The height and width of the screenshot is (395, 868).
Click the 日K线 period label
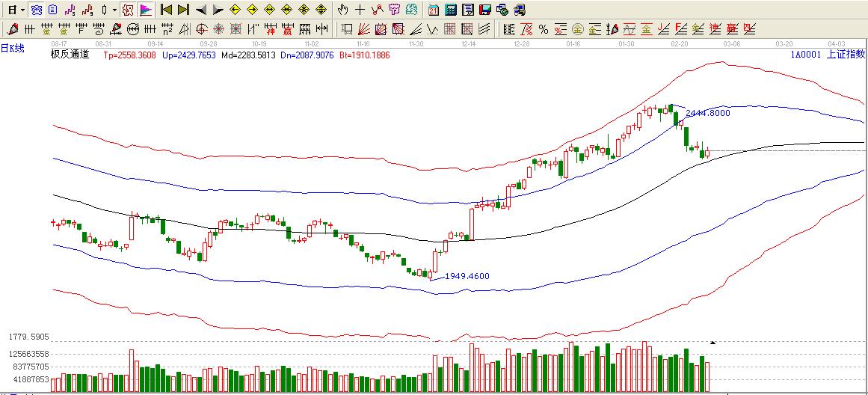tap(13, 48)
